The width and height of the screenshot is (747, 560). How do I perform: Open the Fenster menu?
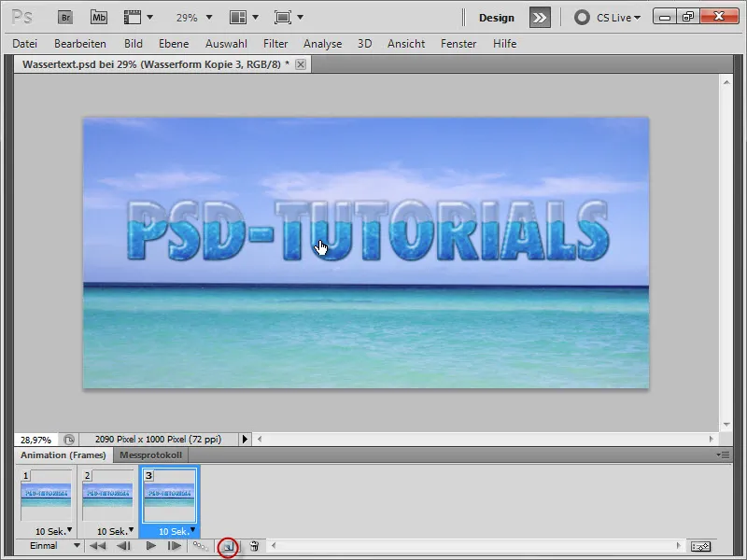pyautogui.click(x=458, y=44)
